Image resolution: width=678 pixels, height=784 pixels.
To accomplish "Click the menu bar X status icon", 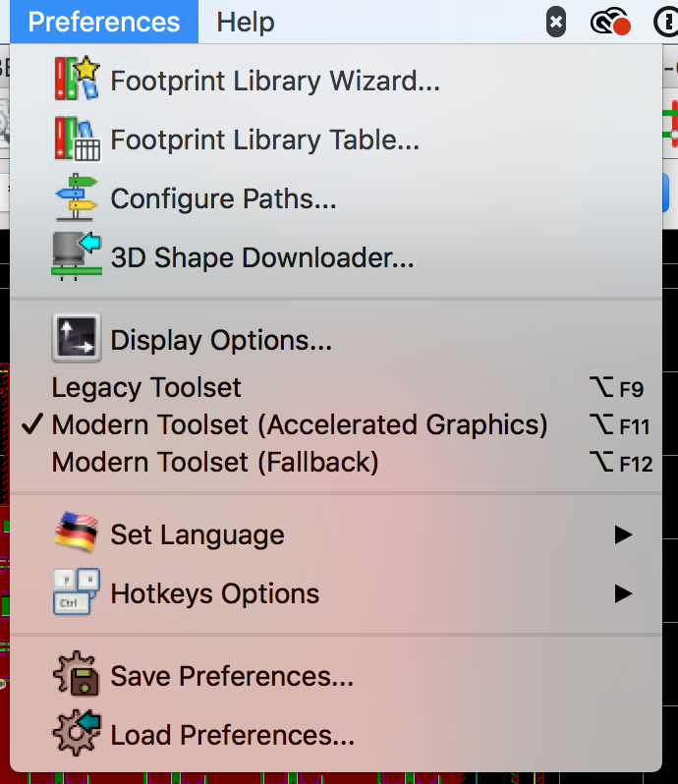I will point(556,22).
